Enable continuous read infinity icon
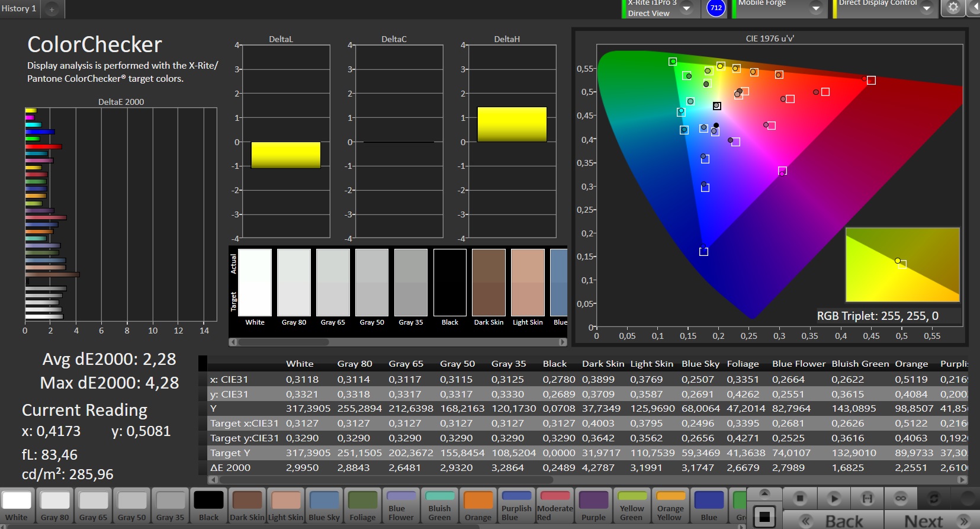The image size is (980, 529). [901, 498]
